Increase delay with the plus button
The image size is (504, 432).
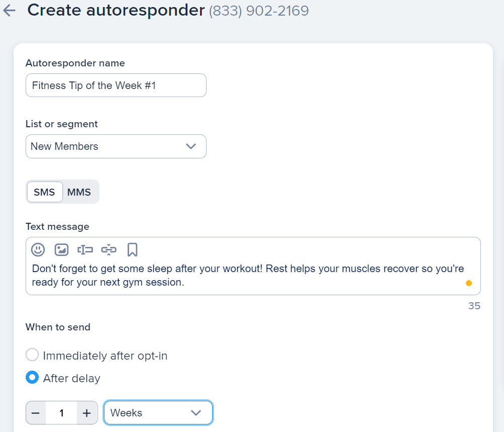(x=87, y=413)
